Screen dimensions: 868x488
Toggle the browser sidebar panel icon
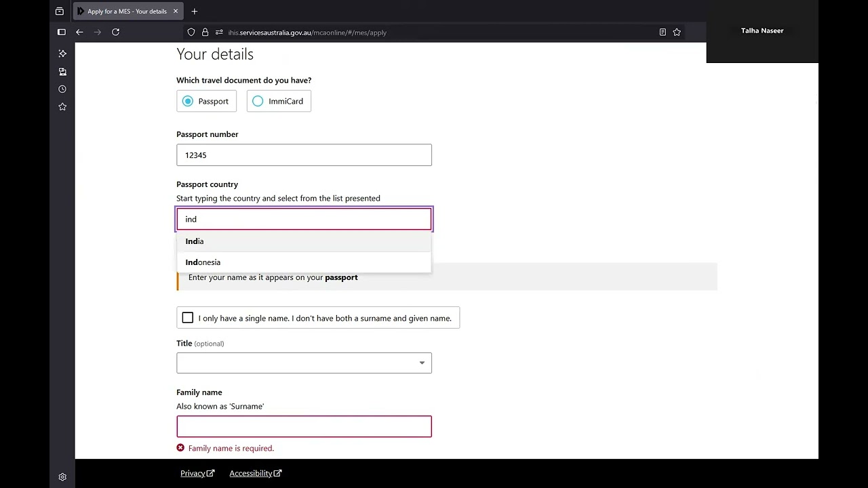62,32
